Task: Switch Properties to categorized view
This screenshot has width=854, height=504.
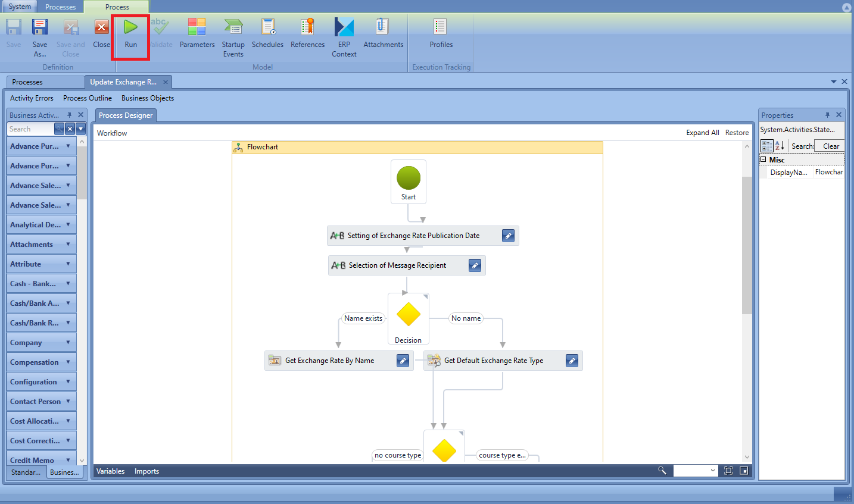Action: [767, 146]
